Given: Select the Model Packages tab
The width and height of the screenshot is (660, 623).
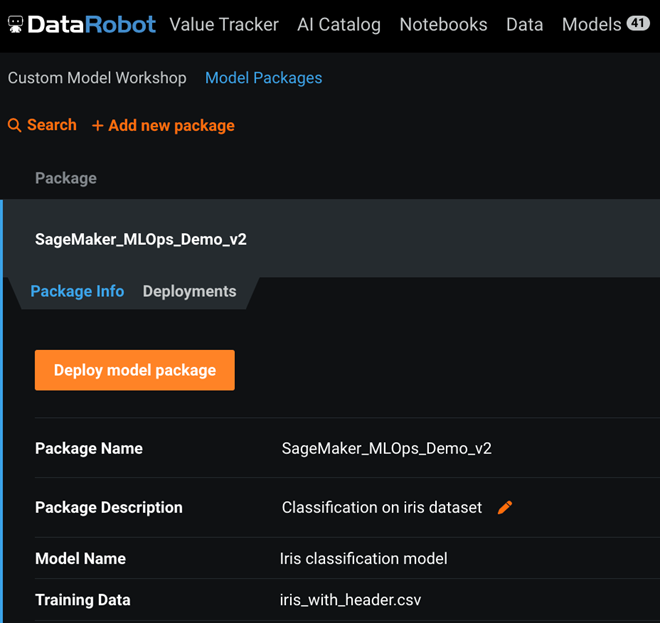Looking at the screenshot, I should pos(263,78).
